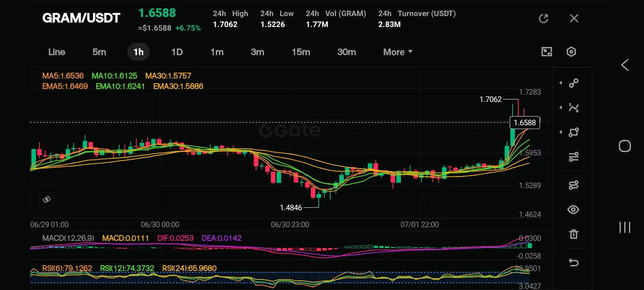
Task: Toggle drawing visibility with eye icon
Action: (x=573, y=209)
